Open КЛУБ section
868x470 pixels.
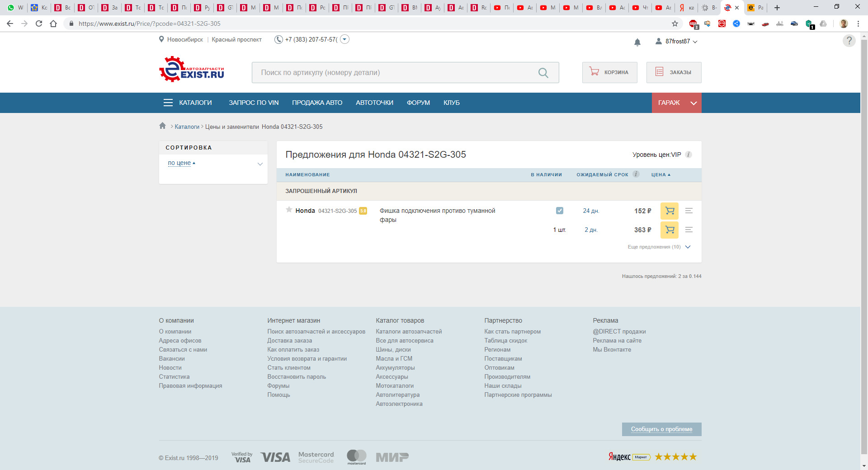[452, 103]
